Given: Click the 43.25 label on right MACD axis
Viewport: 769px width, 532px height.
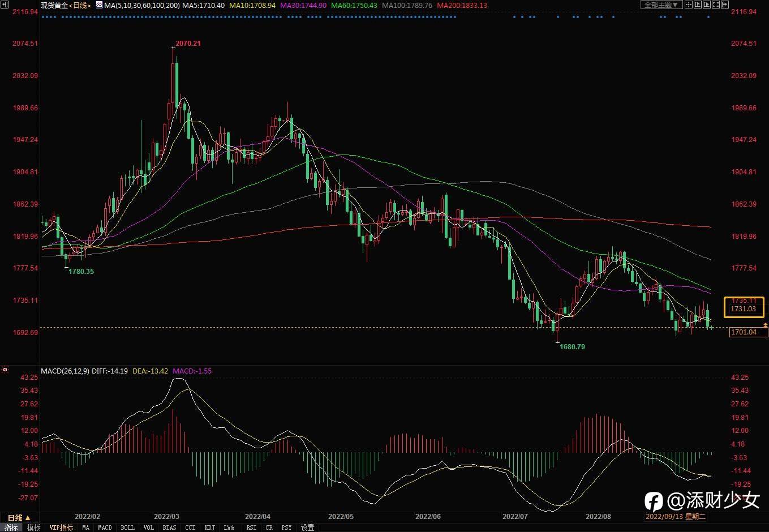Looking at the screenshot, I should point(740,377).
